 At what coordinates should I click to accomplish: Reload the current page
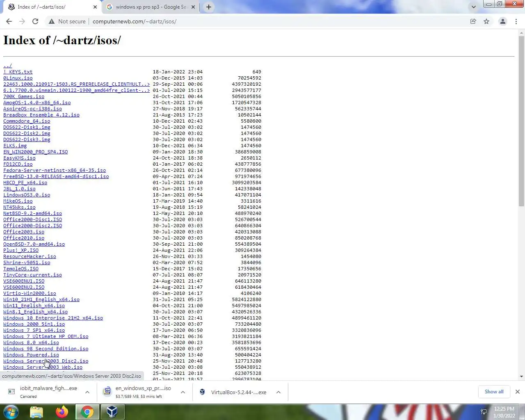(35, 21)
